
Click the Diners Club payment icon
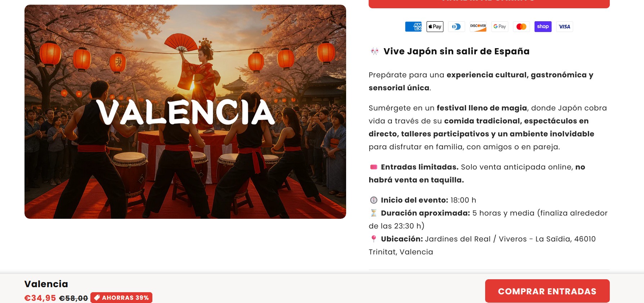click(x=456, y=27)
